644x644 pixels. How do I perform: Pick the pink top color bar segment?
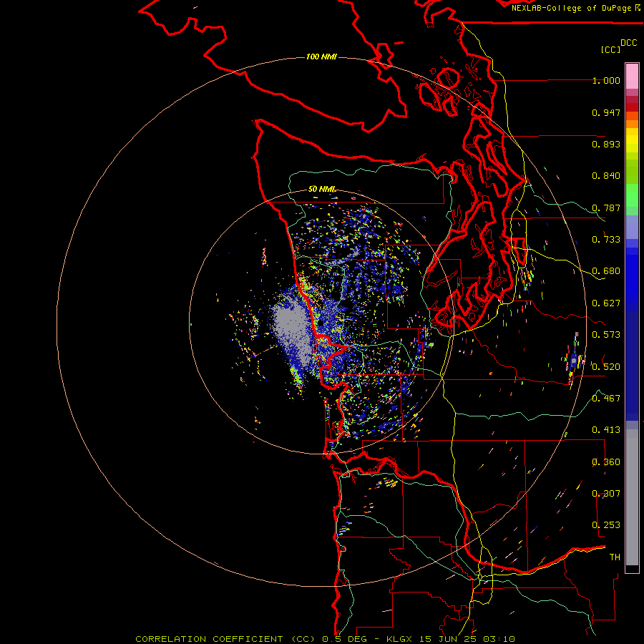click(632, 77)
